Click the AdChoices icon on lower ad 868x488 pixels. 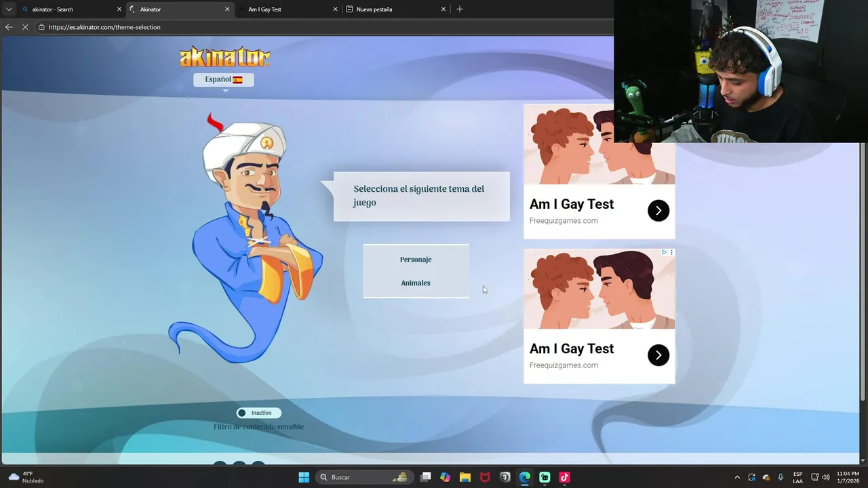pos(664,252)
